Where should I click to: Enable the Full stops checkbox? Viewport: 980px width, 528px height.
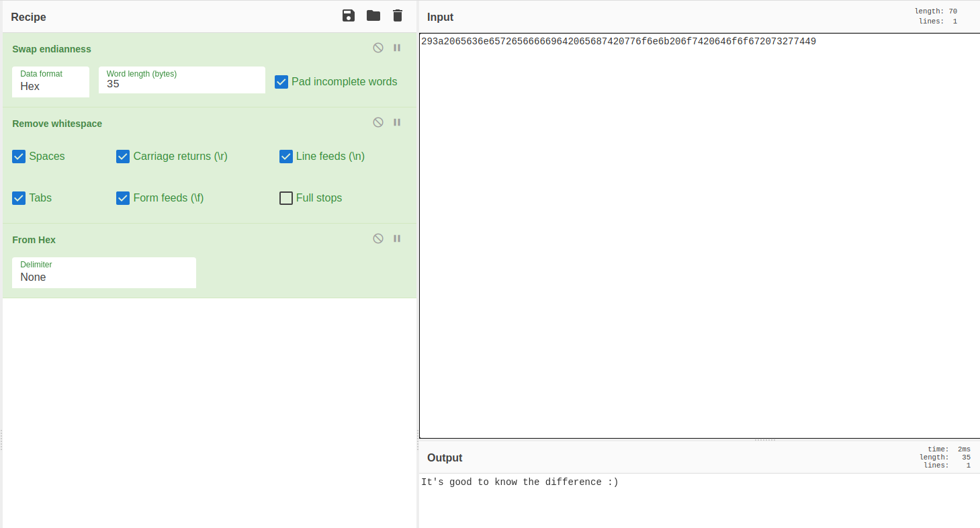pos(286,198)
